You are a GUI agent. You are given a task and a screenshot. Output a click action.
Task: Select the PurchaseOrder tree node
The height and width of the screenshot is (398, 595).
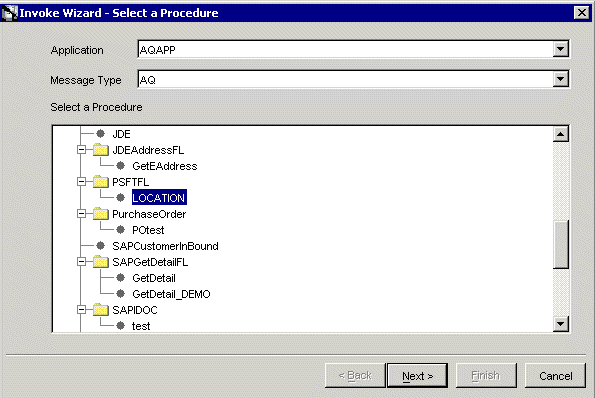149,214
